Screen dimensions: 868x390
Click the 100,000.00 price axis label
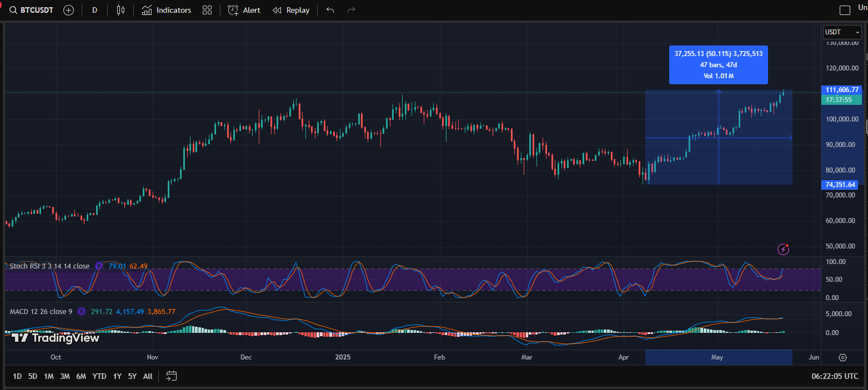coord(843,119)
